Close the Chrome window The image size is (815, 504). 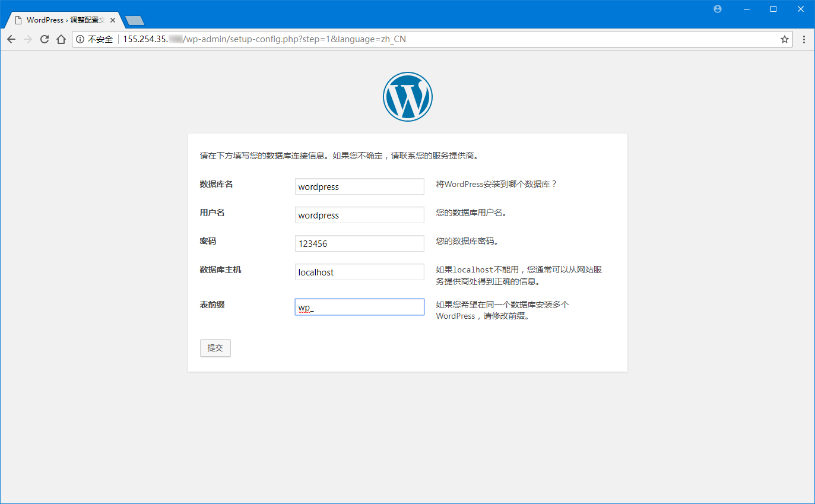tap(801, 9)
